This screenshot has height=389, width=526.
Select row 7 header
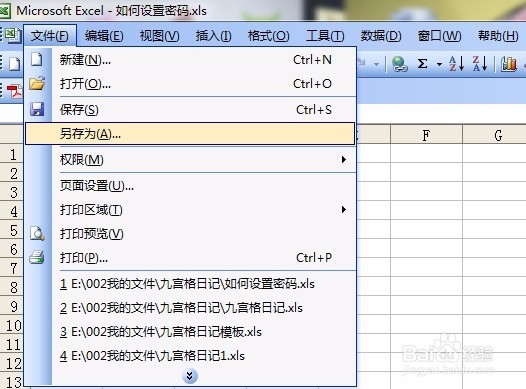coord(12,268)
